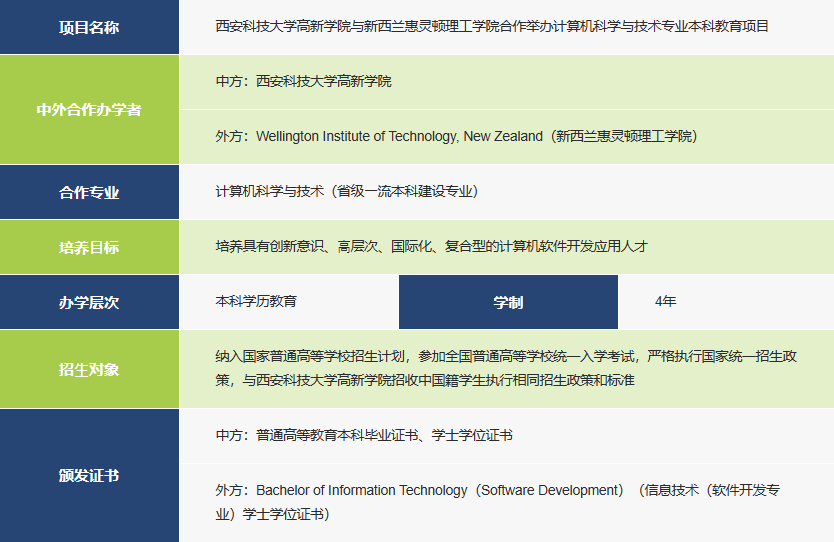Click the 中外合作办学者 header cell

(x=89, y=110)
